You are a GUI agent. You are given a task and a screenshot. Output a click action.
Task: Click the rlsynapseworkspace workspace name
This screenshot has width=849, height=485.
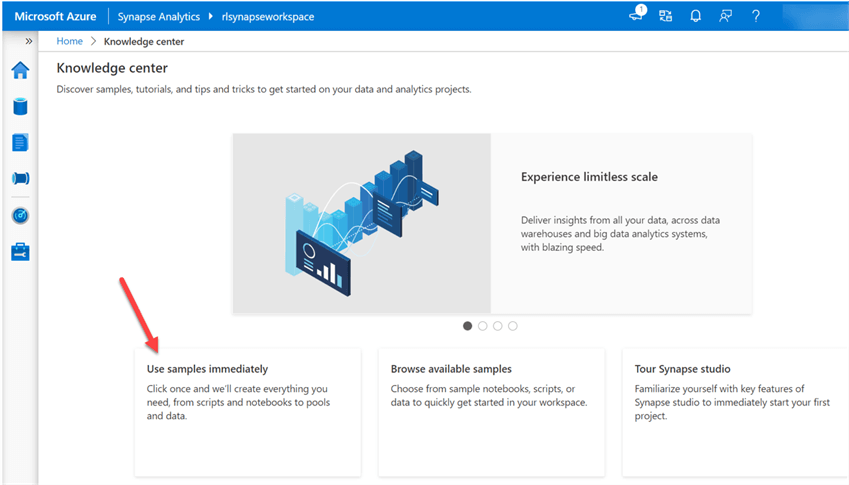(268, 16)
